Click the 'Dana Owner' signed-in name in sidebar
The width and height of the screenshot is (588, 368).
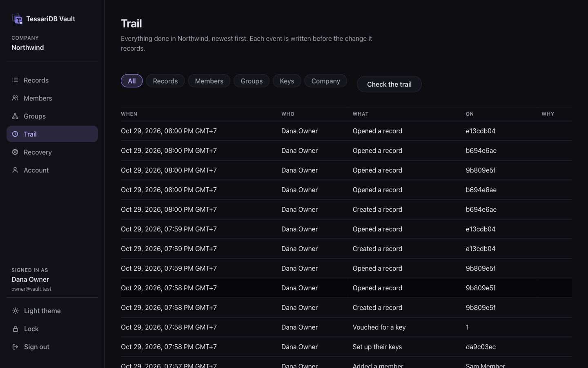point(30,279)
